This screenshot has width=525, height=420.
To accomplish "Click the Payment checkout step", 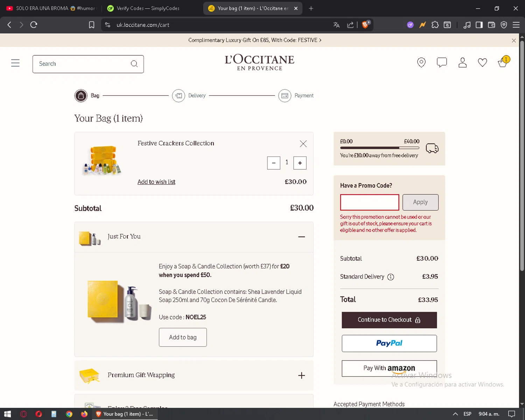I will [296, 96].
